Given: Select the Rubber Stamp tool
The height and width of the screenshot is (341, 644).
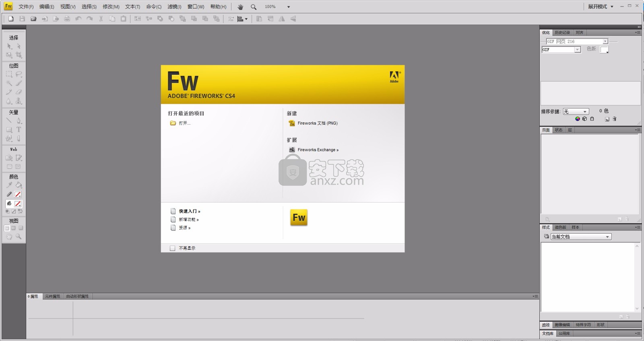Looking at the screenshot, I should [19, 101].
